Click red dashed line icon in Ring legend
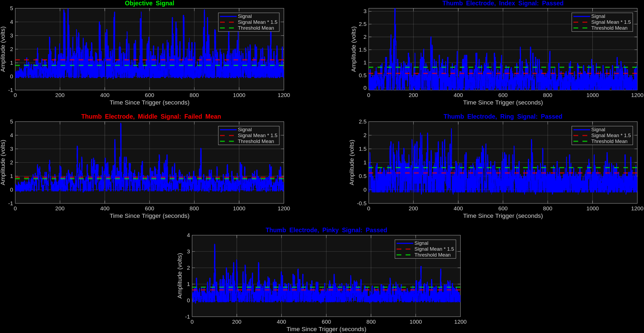This screenshot has width=644, height=333. click(581, 135)
